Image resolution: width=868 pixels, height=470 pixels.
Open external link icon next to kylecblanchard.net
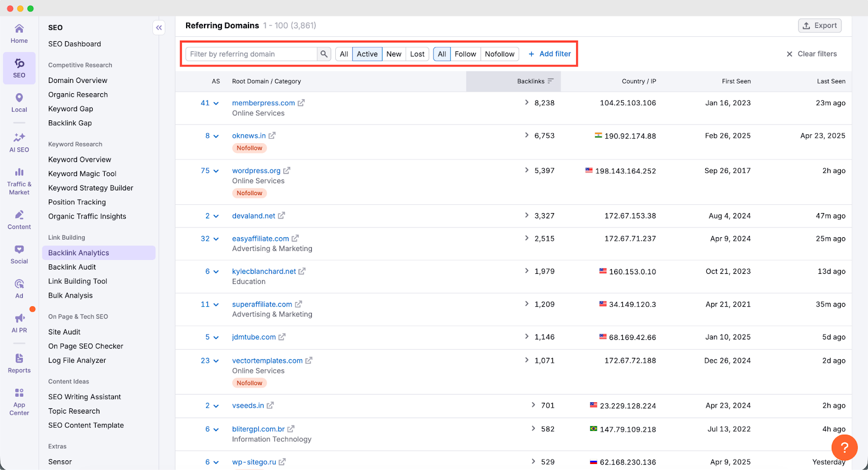tap(302, 272)
